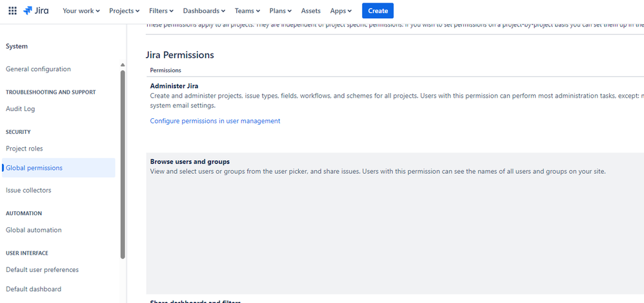The width and height of the screenshot is (644, 303).
Task: Go to Assets in top navigation
Action: (311, 11)
